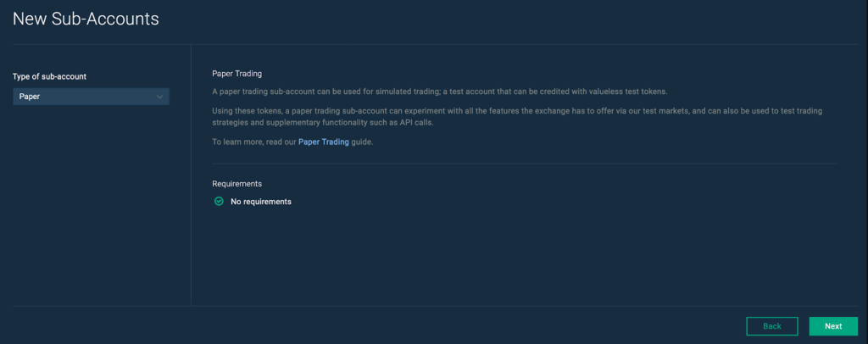Open the Paper Trading guide link
Image resolution: width=868 pixels, height=344 pixels.
(325, 141)
